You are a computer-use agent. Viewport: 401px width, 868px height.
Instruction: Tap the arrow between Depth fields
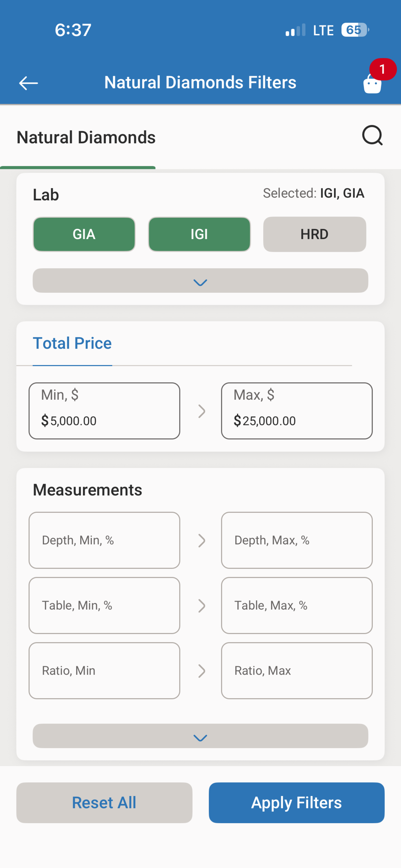[201, 541]
